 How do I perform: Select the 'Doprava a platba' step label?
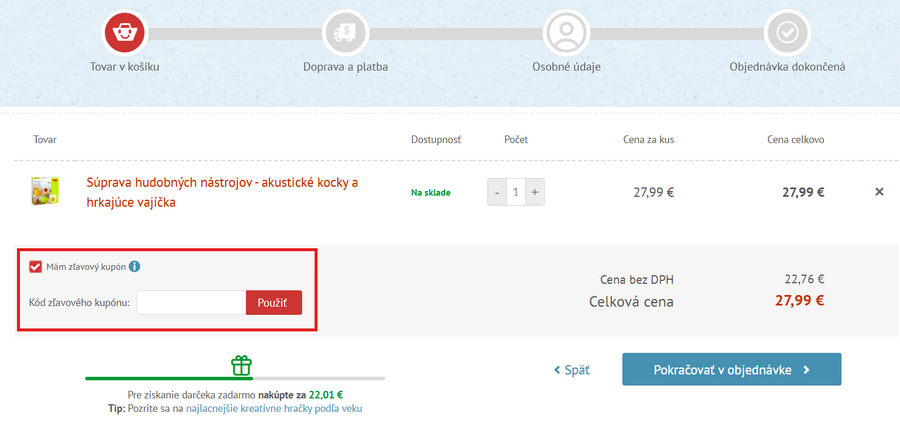pos(345,67)
